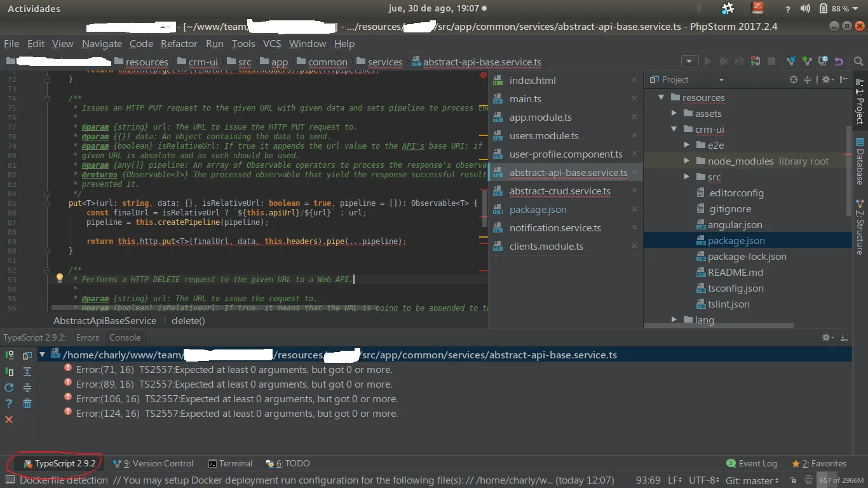
Task: Click the Search Everywhere magnifier icon
Action: click(x=858, y=62)
